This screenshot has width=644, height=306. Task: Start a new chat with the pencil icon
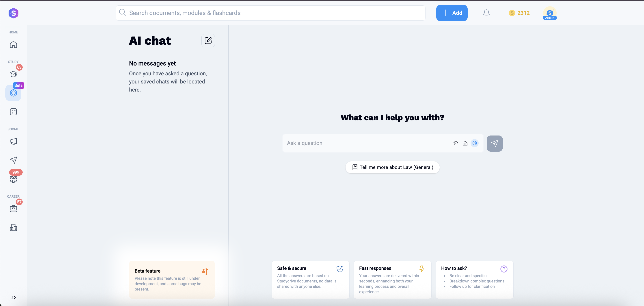tap(208, 40)
